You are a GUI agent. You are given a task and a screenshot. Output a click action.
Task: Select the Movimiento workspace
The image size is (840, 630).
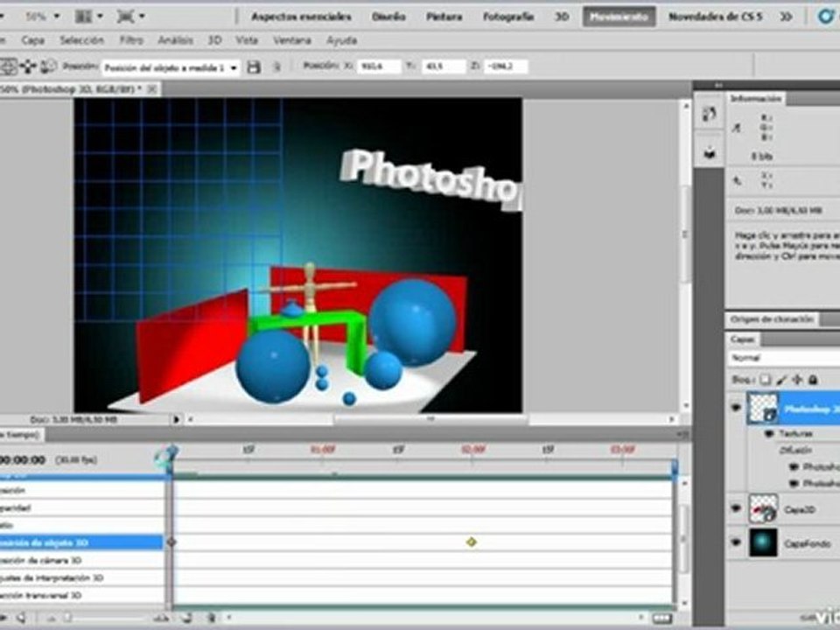(619, 17)
